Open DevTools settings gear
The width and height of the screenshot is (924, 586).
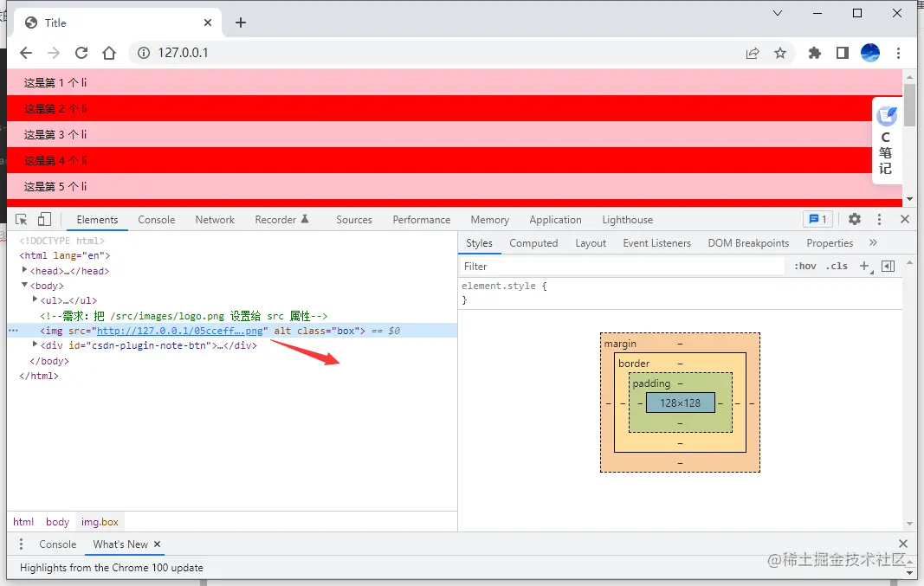[855, 220]
